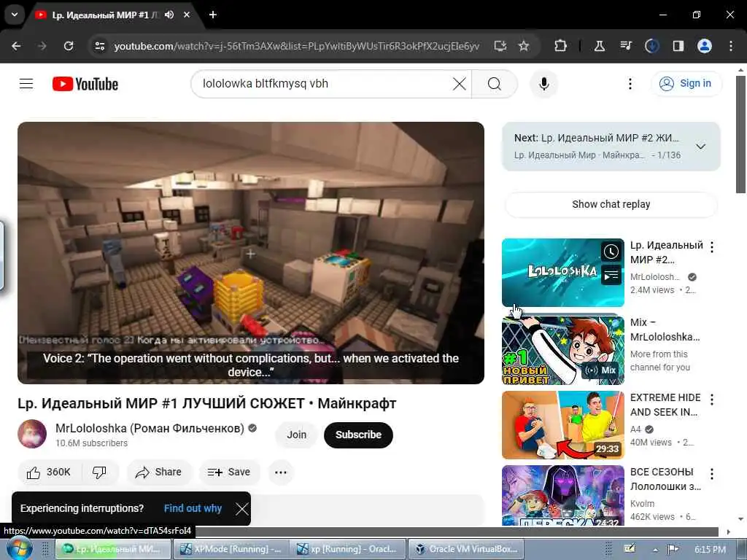Mute the tab audio speaker icon
Screen dimensions: 747x560
point(169,15)
